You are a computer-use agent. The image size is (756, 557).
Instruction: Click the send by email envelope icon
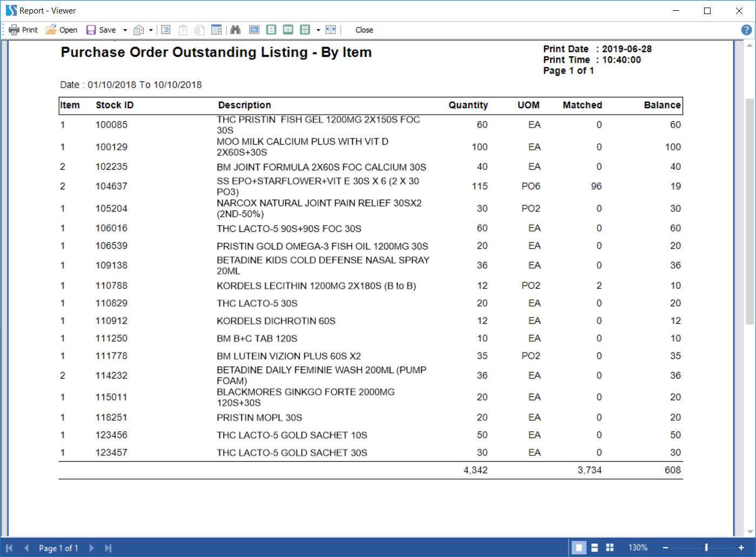click(x=139, y=30)
